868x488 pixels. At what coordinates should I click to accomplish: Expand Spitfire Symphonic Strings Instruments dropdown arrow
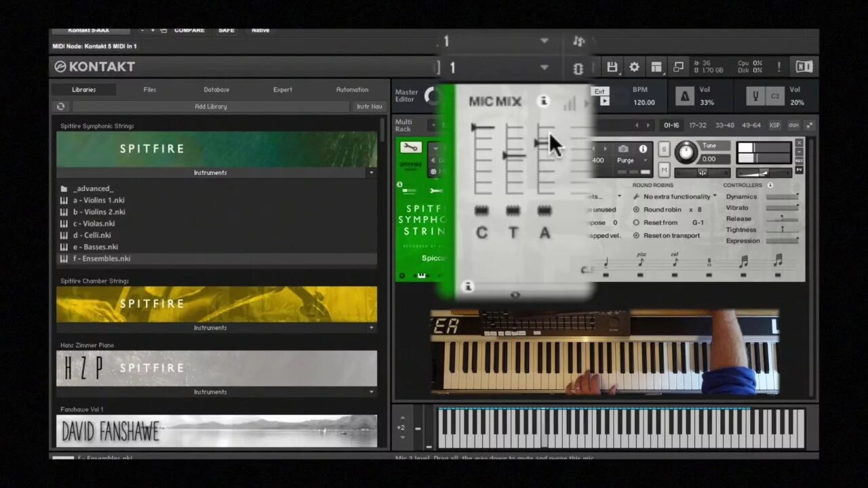tap(371, 173)
